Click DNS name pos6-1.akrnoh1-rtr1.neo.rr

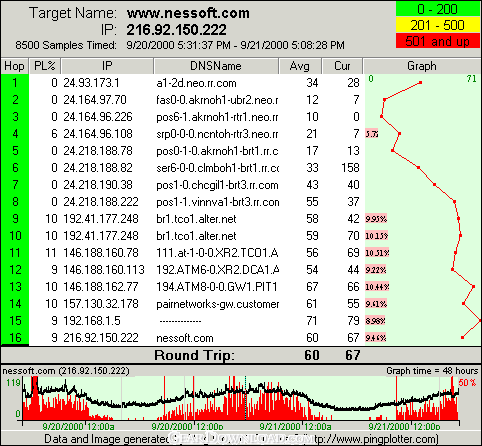217,117
